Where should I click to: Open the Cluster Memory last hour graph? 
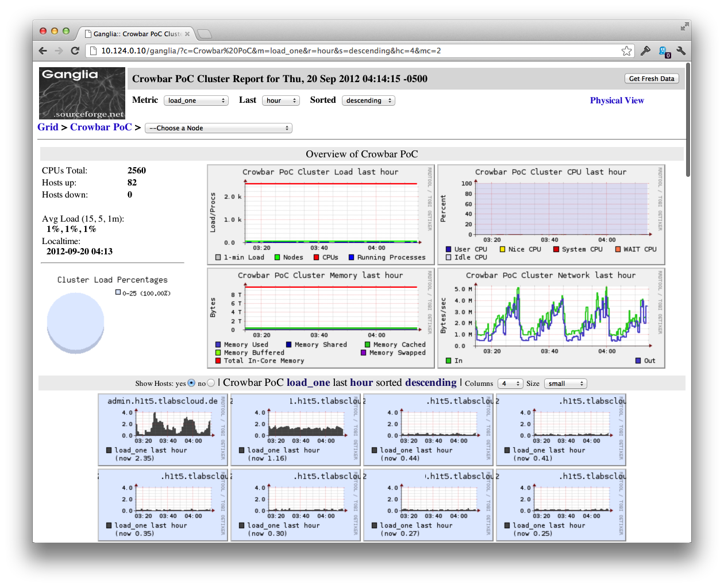coord(321,318)
